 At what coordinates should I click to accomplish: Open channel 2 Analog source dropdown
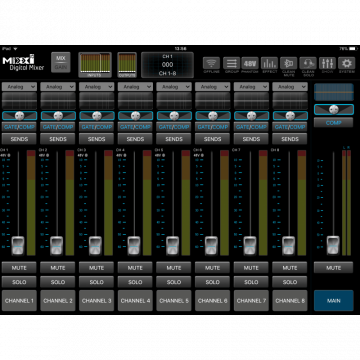point(58,87)
